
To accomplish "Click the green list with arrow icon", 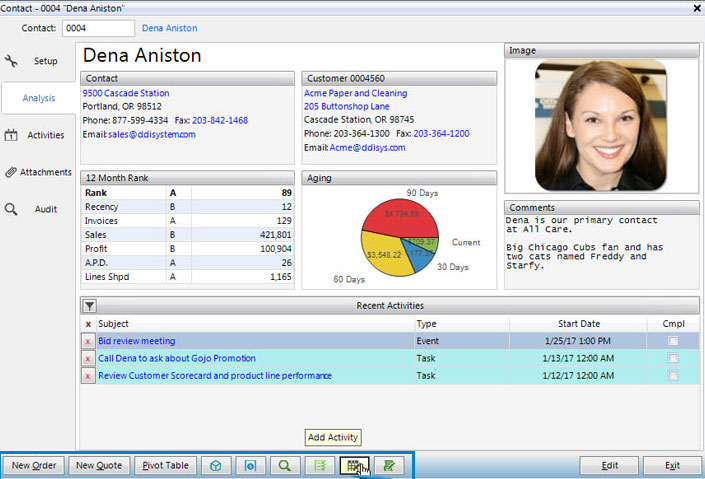I will coord(320,466).
